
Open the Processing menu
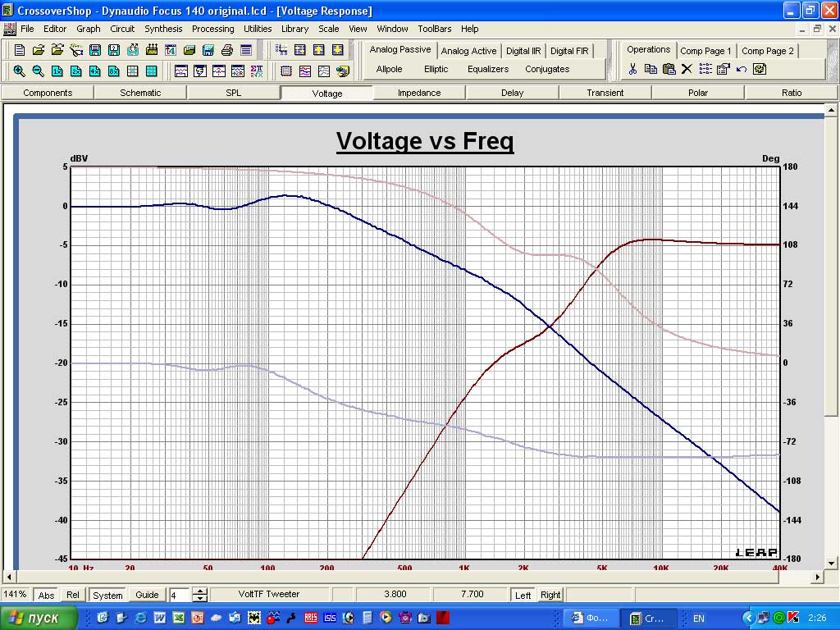click(x=213, y=29)
